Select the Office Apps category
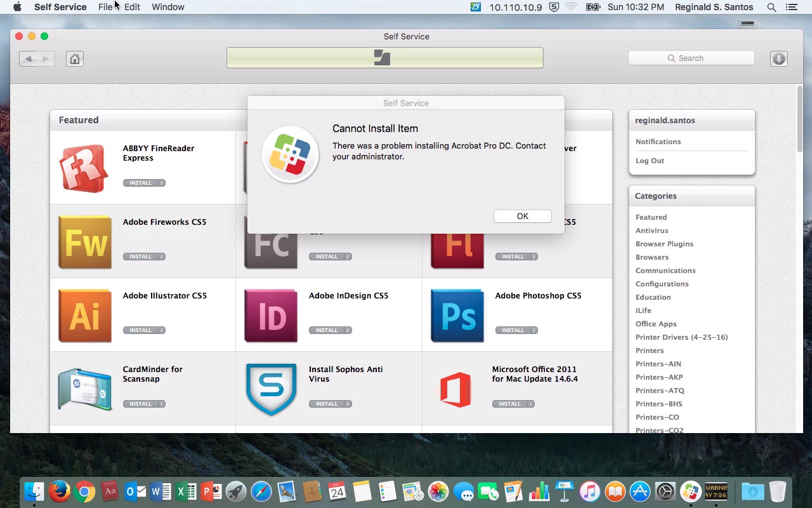Image resolution: width=812 pixels, height=508 pixels. tap(656, 324)
